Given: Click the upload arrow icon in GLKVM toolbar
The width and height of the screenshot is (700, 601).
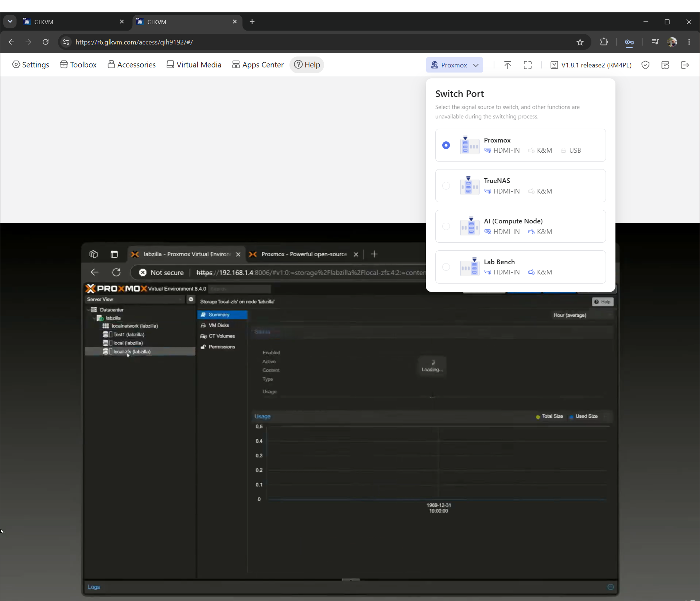Looking at the screenshot, I should (507, 65).
